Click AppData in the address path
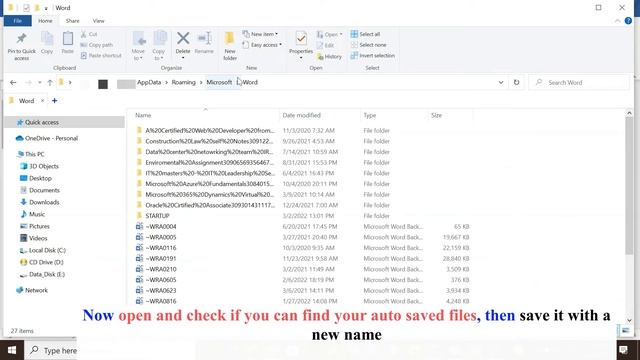640x360 pixels. pos(149,82)
